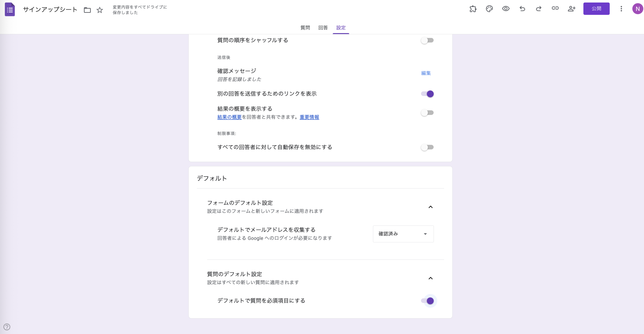Disable 別の回答を送信するためのリンクを表示 toggle

[x=427, y=94]
